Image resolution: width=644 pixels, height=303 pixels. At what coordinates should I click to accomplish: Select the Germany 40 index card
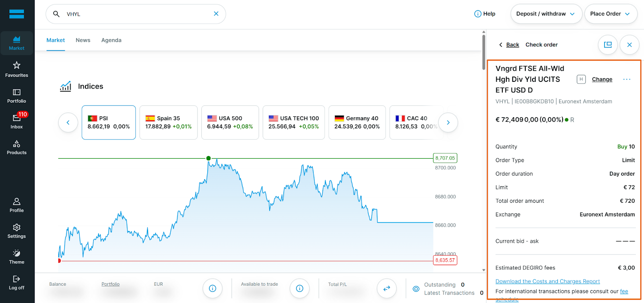click(357, 122)
